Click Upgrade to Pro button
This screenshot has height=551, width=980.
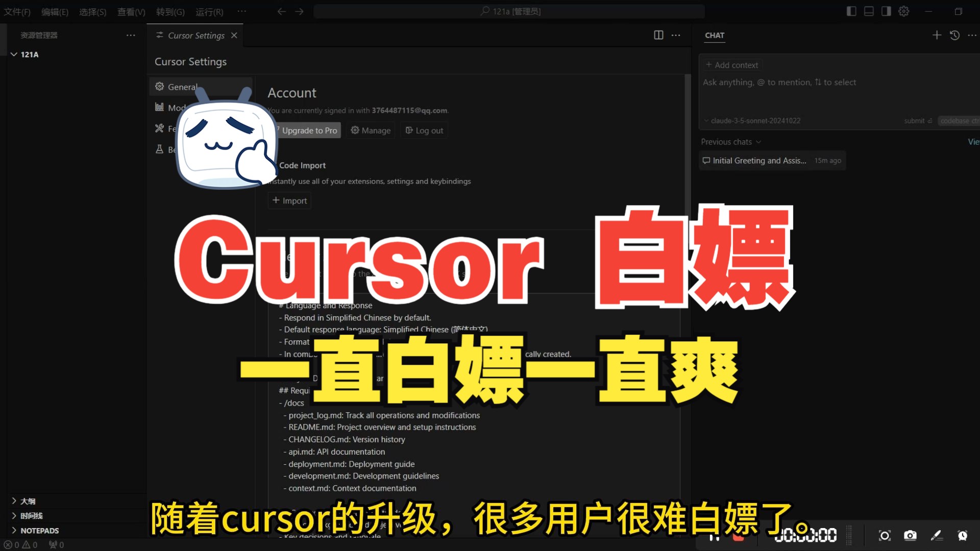click(x=306, y=130)
